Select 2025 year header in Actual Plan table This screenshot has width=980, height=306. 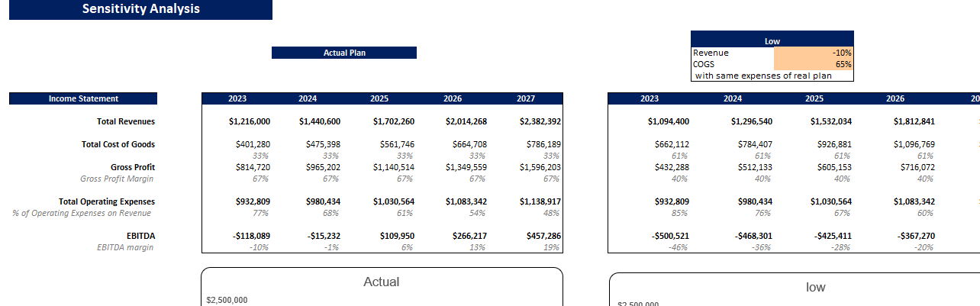379,98
